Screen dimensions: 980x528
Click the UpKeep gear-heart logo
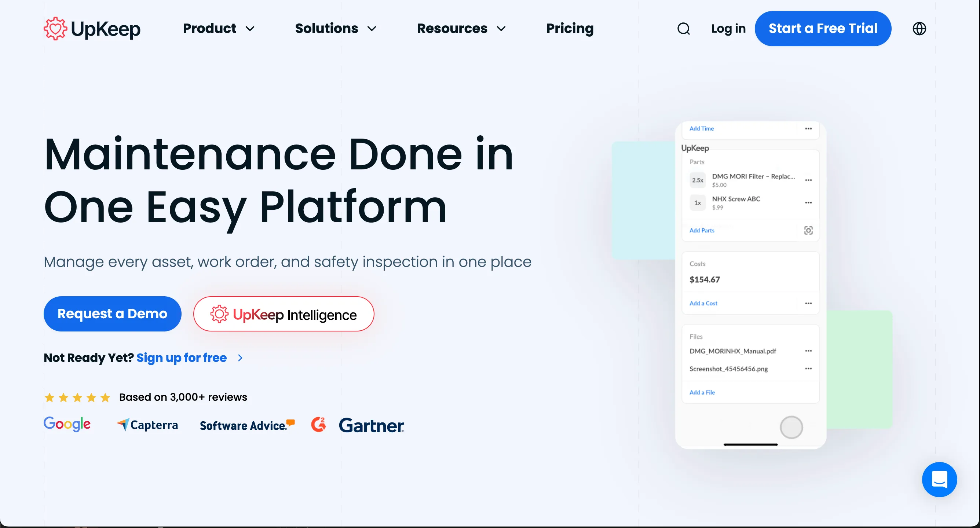tap(55, 29)
